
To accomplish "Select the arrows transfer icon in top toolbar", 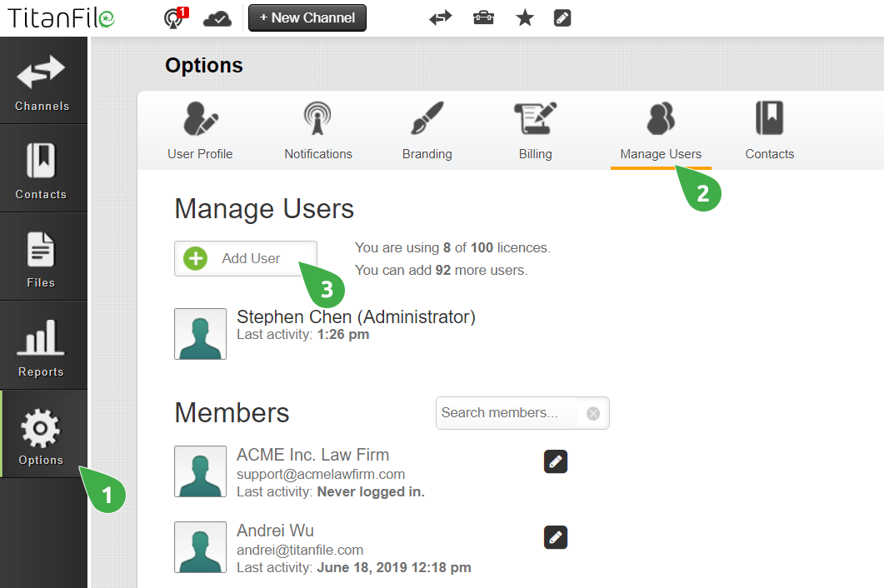I will coord(440,17).
